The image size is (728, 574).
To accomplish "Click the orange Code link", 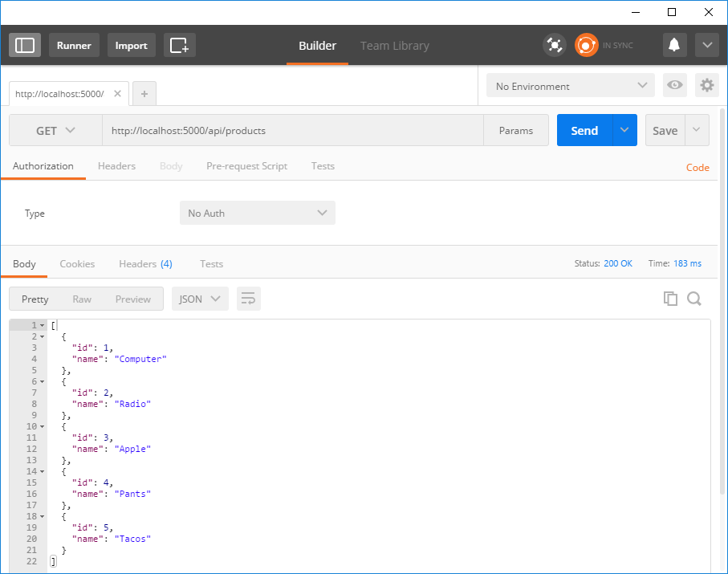I will coord(697,168).
